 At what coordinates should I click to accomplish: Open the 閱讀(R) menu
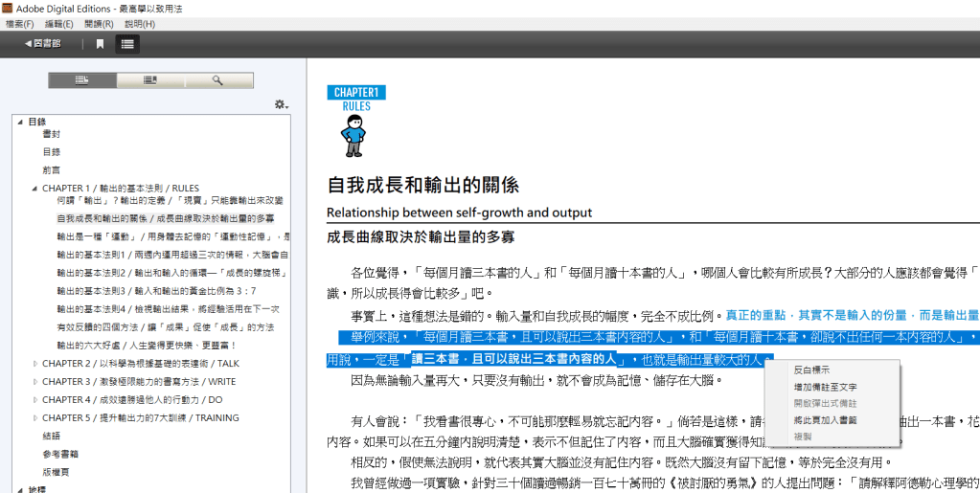99,24
